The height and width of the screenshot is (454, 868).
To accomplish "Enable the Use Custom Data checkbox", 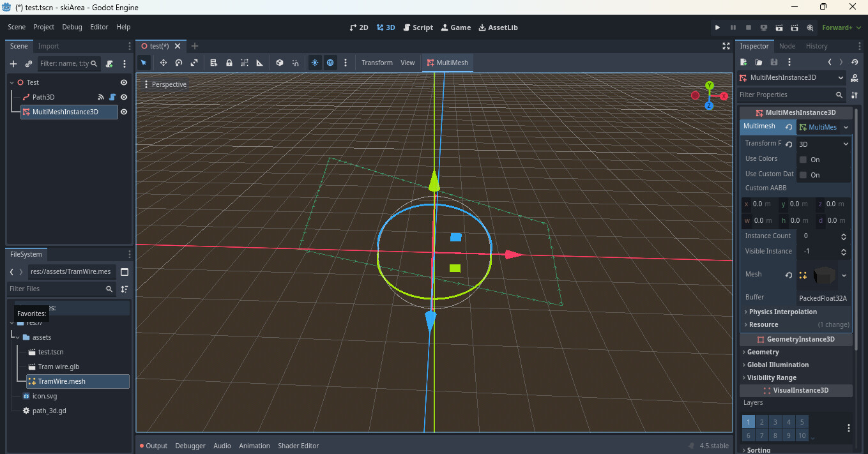I will (803, 175).
